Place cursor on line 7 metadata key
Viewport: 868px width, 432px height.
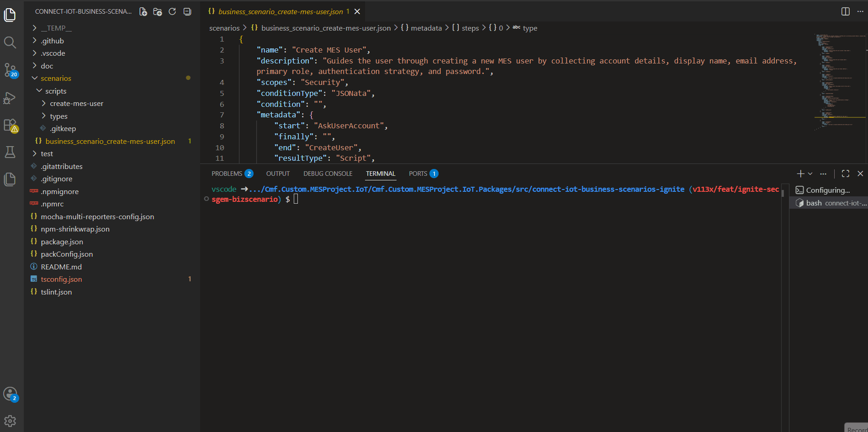(279, 115)
